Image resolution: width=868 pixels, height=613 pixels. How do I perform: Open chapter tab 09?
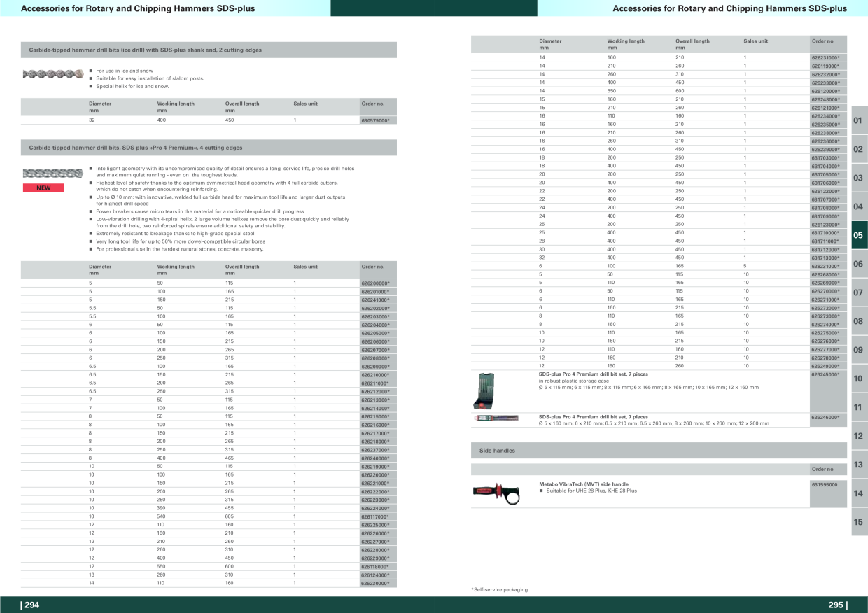click(x=859, y=350)
